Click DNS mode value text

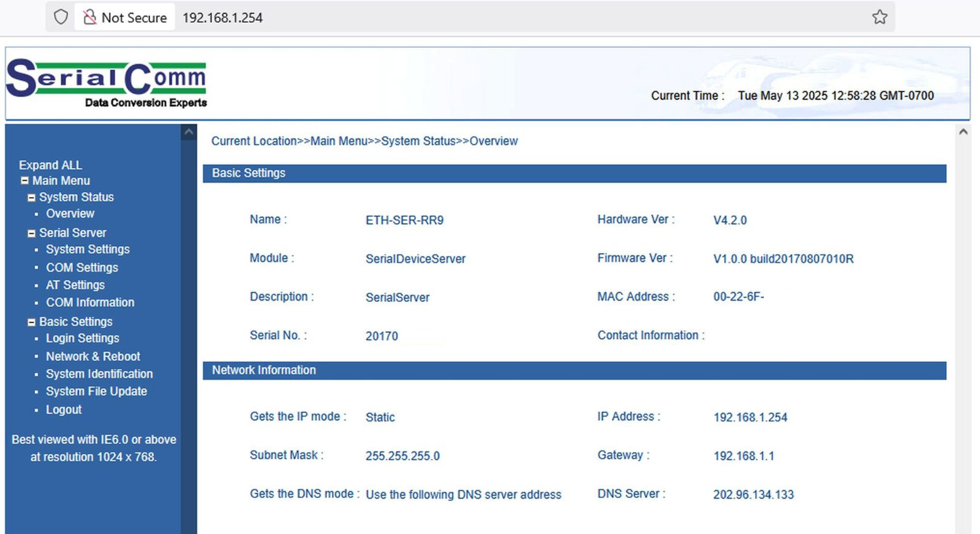[x=464, y=495]
